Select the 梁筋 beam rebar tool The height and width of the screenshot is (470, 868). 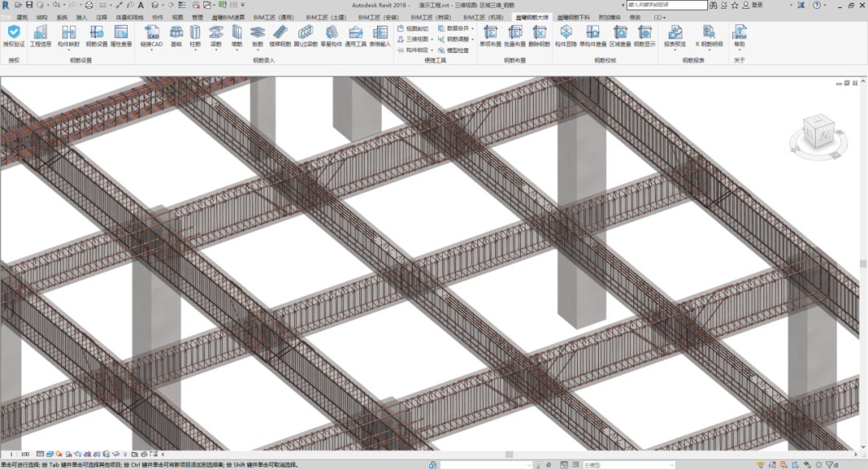tap(216, 36)
